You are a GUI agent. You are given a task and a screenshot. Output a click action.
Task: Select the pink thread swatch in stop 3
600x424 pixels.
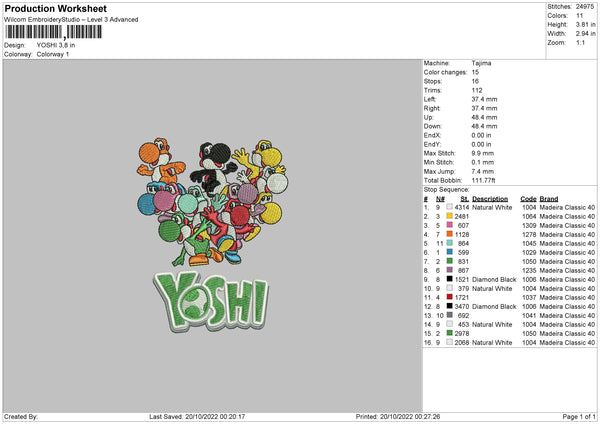450,225
